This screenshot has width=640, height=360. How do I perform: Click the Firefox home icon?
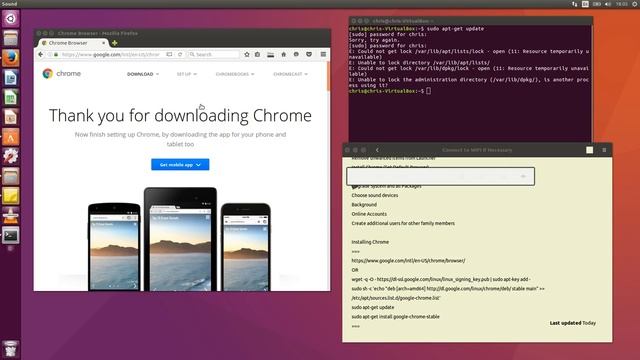coord(284,54)
